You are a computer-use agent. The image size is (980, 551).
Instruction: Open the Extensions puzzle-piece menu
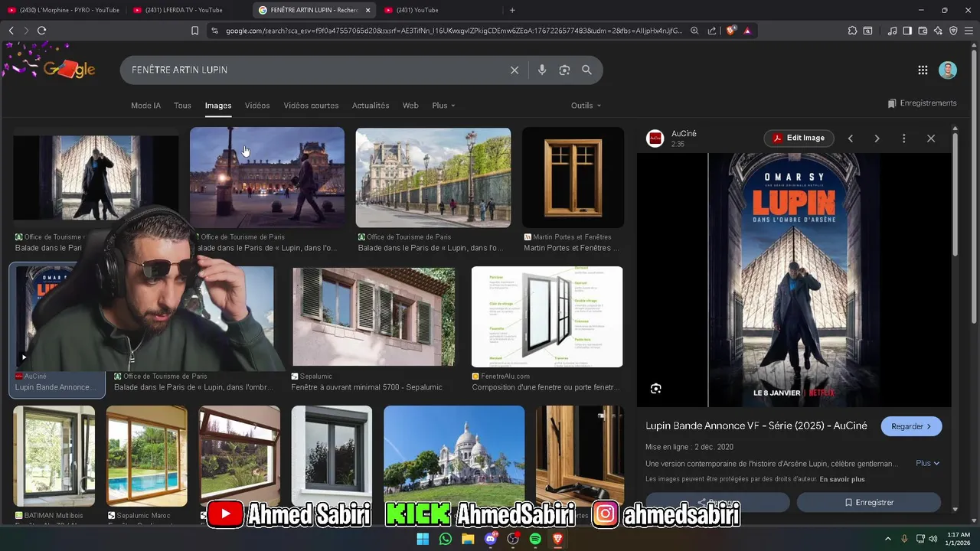click(x=852, y=31)
